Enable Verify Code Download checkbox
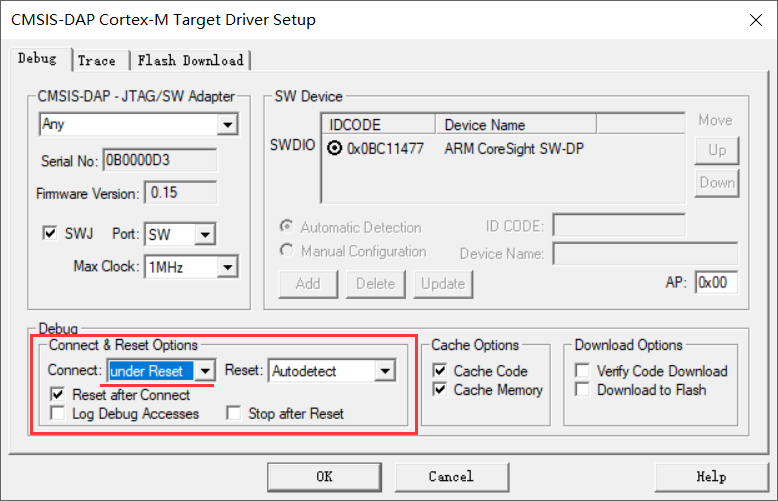Viewport: 778px width, 501px height. tap(583, 371)
